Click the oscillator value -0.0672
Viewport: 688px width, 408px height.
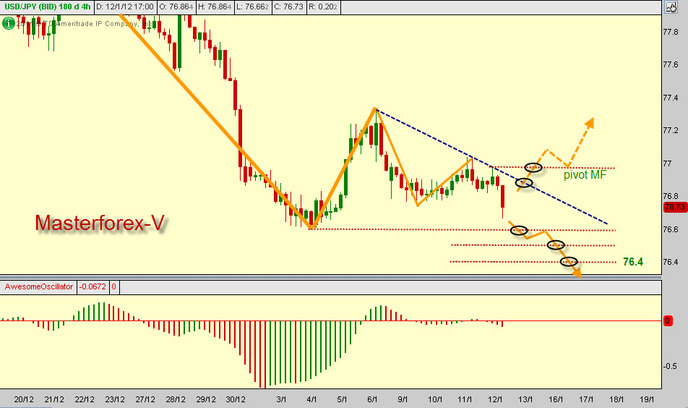pos(92,287)
